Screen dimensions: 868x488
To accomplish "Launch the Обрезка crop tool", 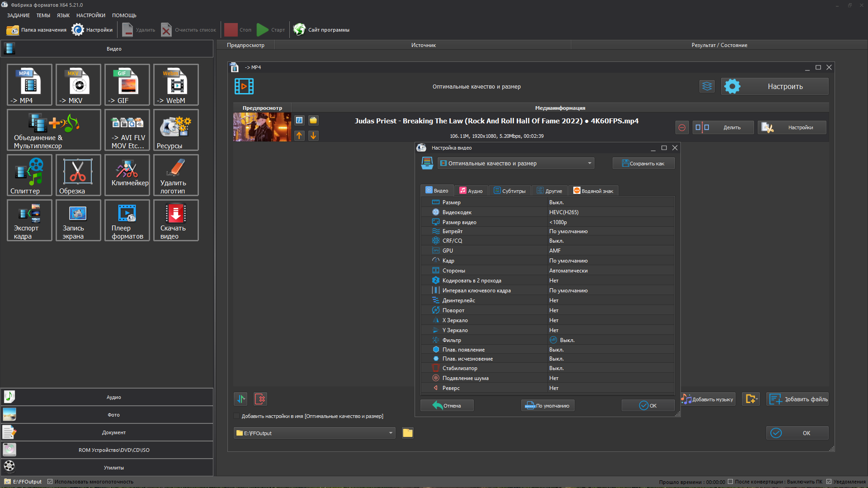I will click(78, 175).
